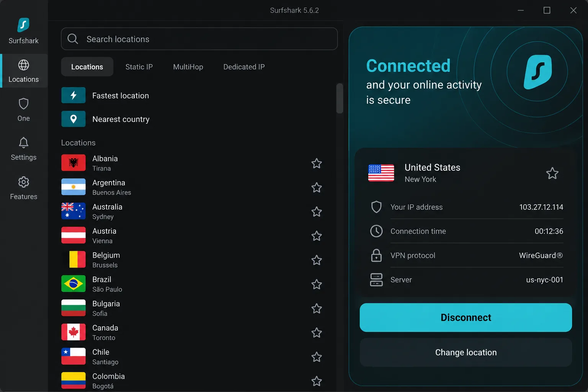Screen dimensions: 588x392
Task: Star the Bulgaria location
Action: (x=317, y=309)
